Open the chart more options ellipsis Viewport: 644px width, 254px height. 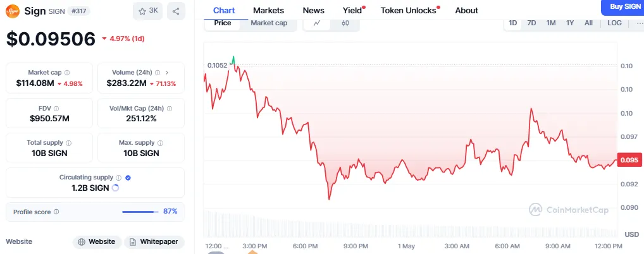639,23
